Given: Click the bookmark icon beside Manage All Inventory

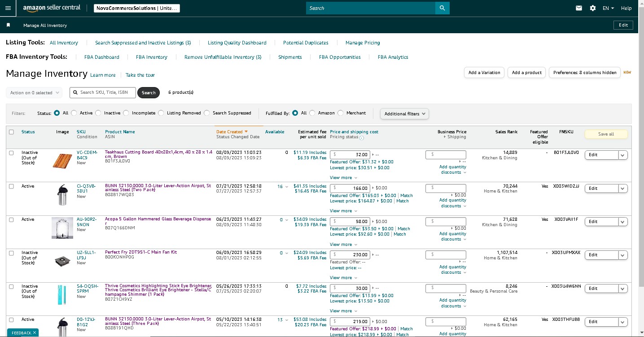Looking at the screenshot, I should (8, 25).
